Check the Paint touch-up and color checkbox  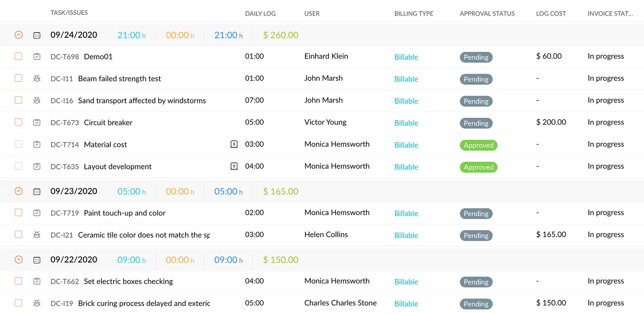tap(19, 212)
